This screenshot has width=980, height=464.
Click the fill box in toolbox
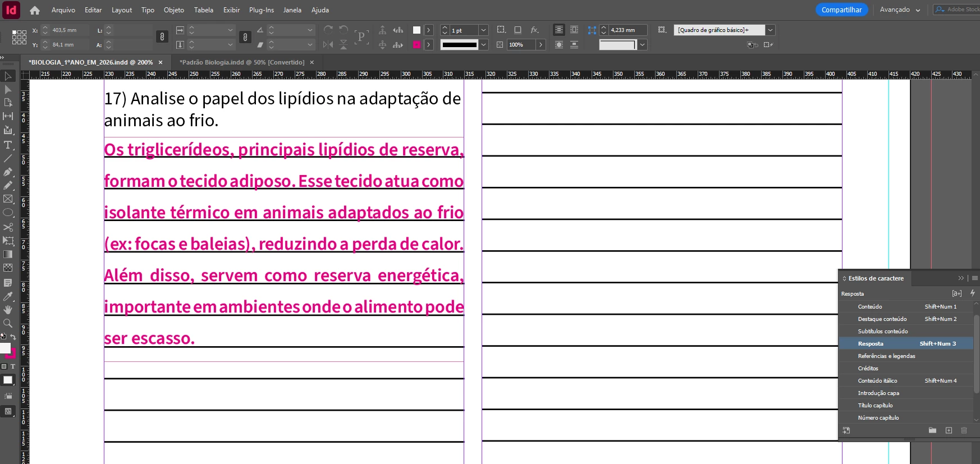pyautogui.click(x=6, y=348)
